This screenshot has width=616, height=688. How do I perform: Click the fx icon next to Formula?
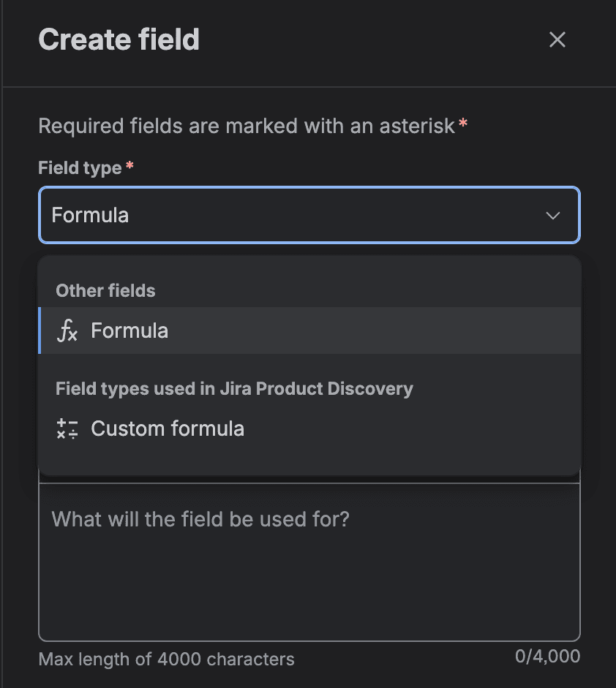coord(67,330)
